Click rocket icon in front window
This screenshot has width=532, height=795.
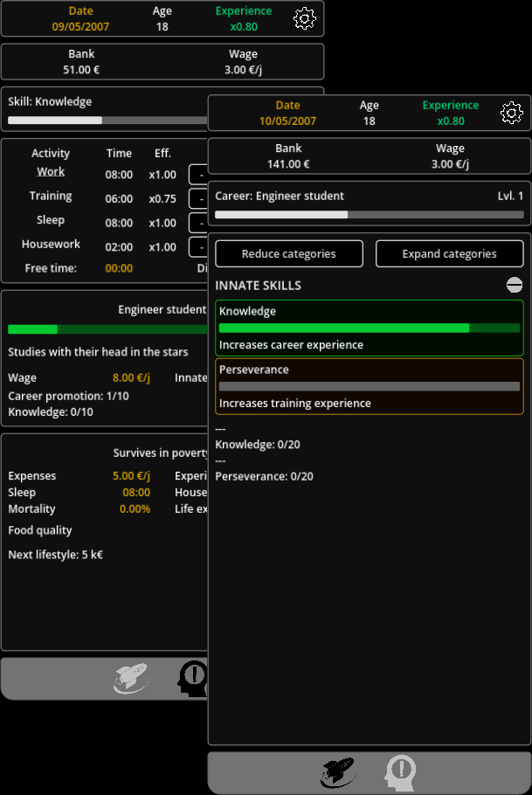click(339, 772)
